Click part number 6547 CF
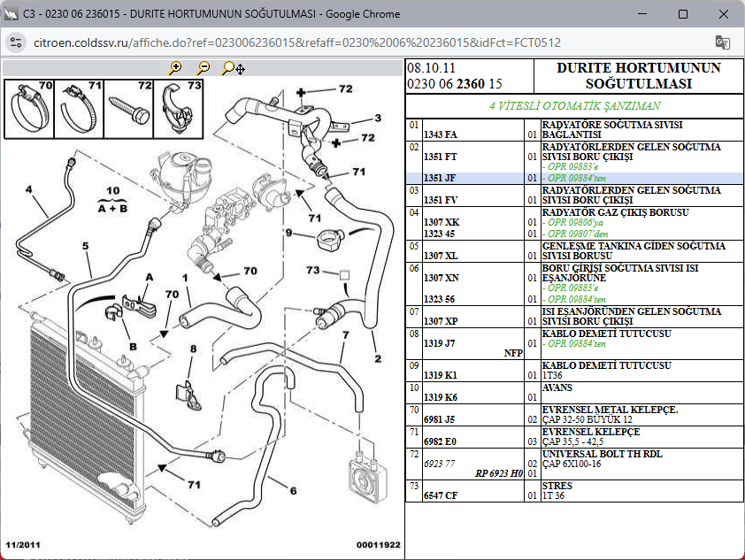The image size is (745, 560). tap(441, 495)
